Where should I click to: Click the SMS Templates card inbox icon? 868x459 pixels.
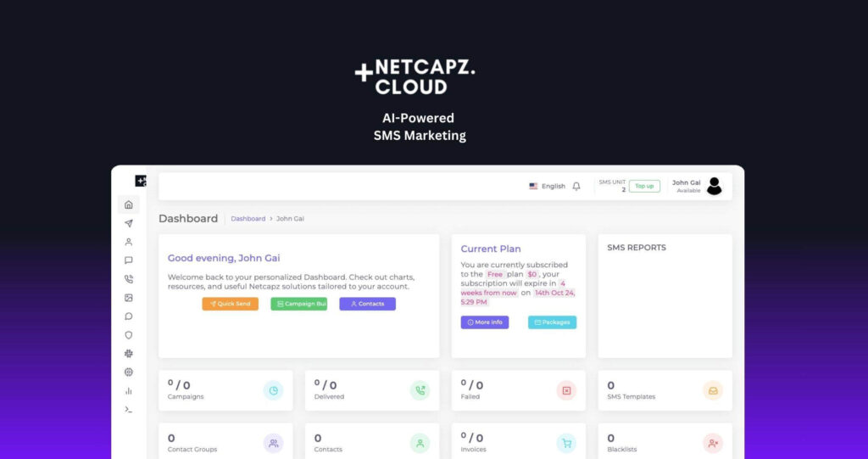(x=713, y=391)
